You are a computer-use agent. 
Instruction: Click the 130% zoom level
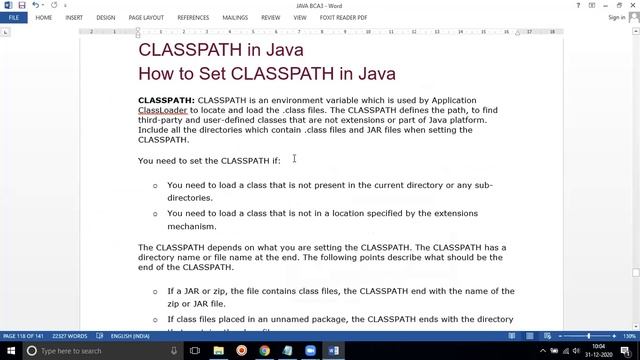tap(629, 336)
